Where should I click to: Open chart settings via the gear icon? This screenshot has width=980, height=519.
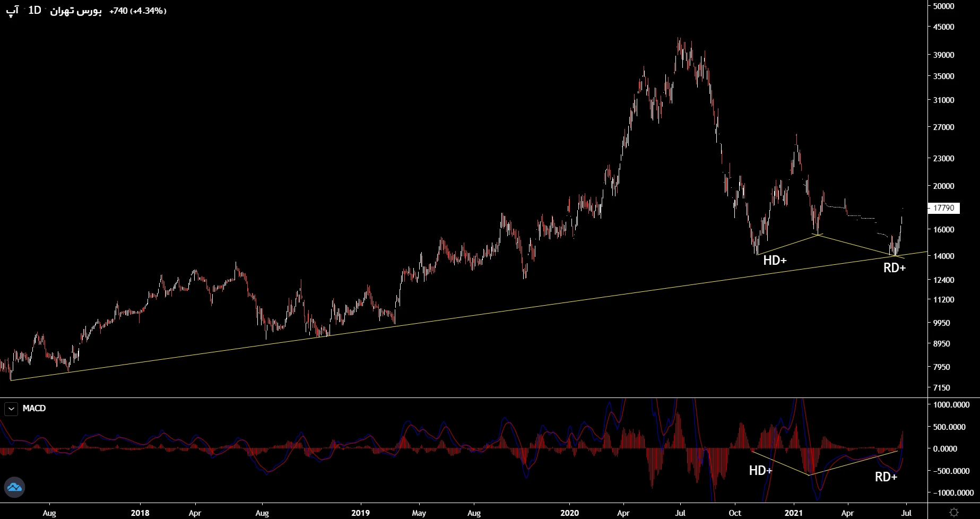point(953,512)
